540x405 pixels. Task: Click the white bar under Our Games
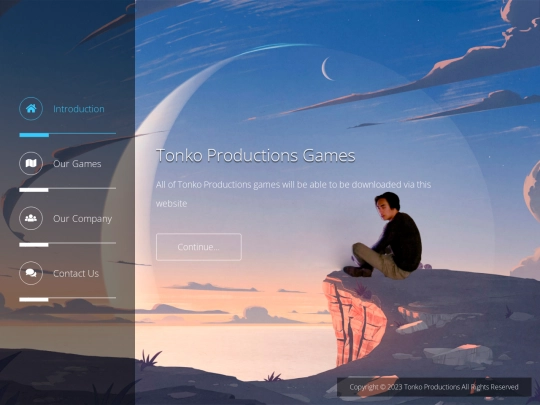click(34, 190)
